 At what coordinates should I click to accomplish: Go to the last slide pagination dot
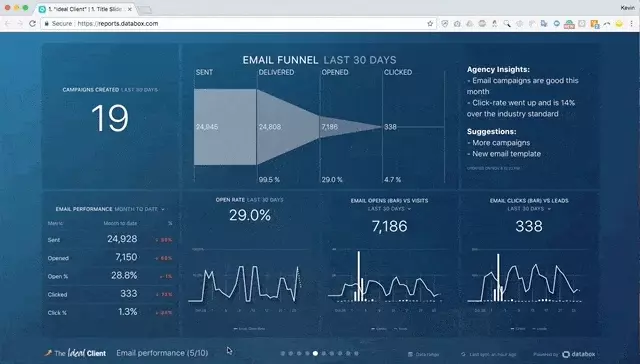coord(356,353)
